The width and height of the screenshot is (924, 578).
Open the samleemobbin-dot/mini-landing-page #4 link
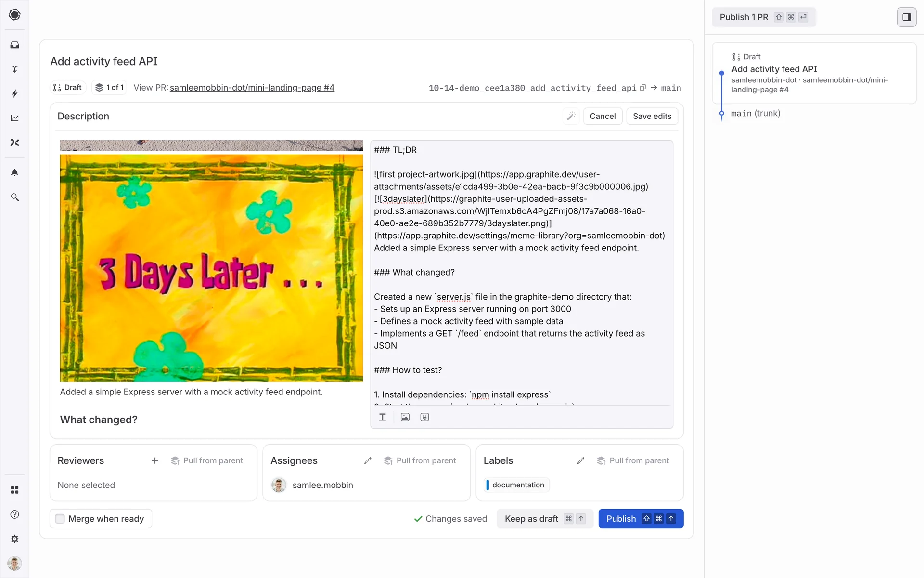click(x=252, y=88)
